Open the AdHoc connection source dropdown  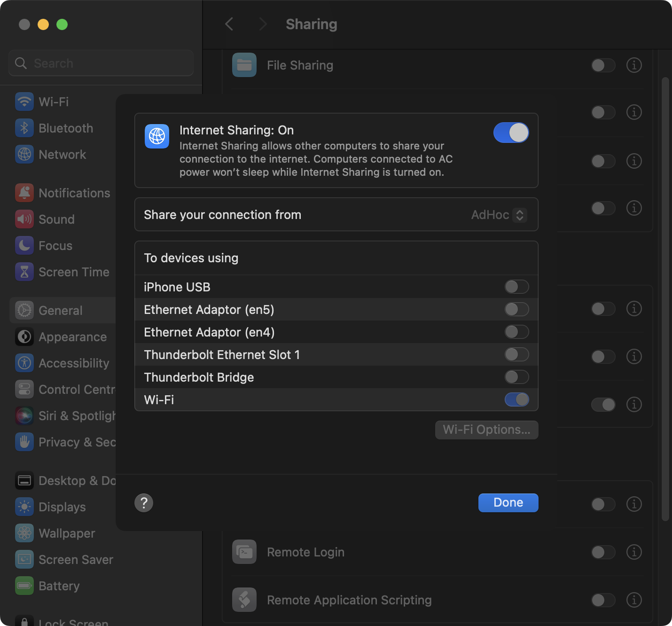[499, 215]
